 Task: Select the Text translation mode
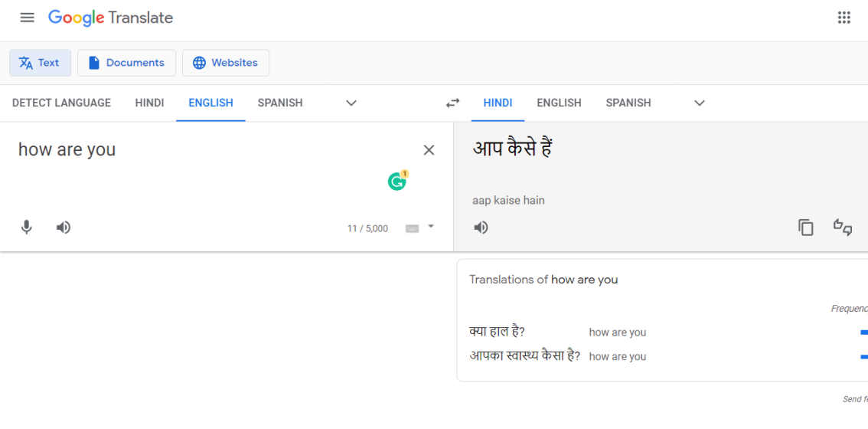coord(40,63)
